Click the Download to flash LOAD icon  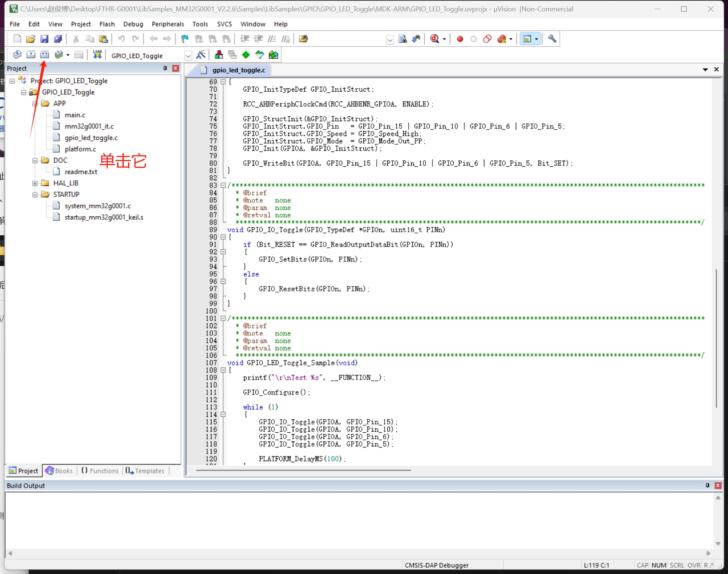[x=97, y=55]
